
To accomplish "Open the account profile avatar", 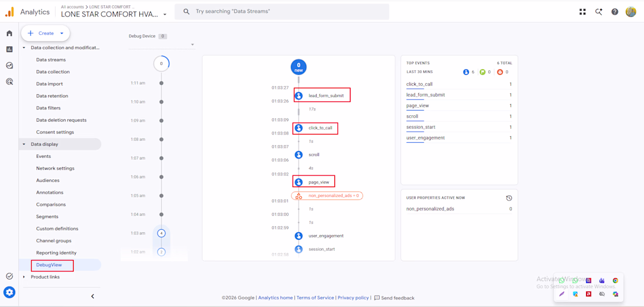I will [631, 12].
